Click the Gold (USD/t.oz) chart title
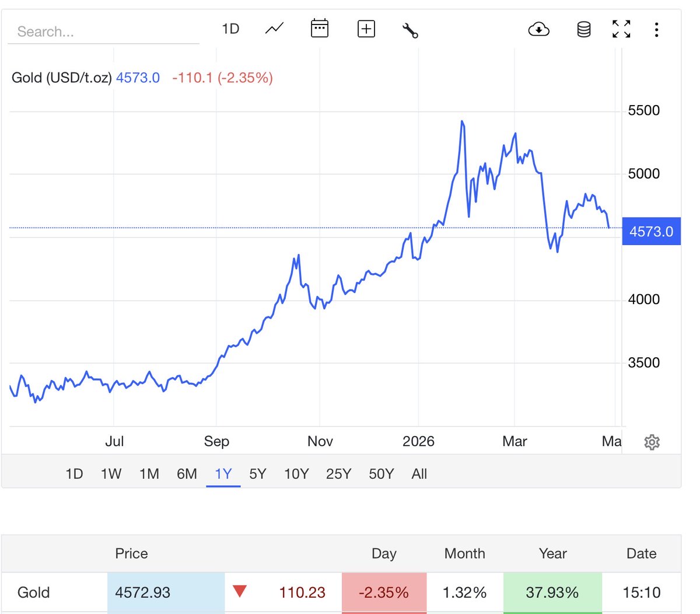 [62, 78]
